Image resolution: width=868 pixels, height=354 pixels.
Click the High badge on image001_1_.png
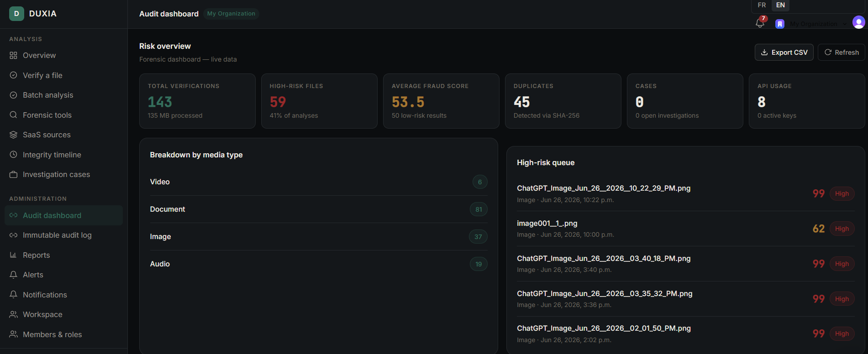pos(842,229)
